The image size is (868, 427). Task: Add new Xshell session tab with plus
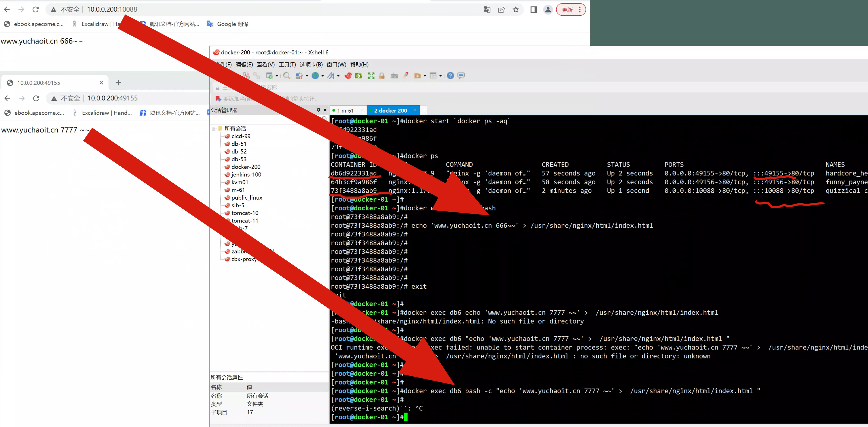(424, 110)
